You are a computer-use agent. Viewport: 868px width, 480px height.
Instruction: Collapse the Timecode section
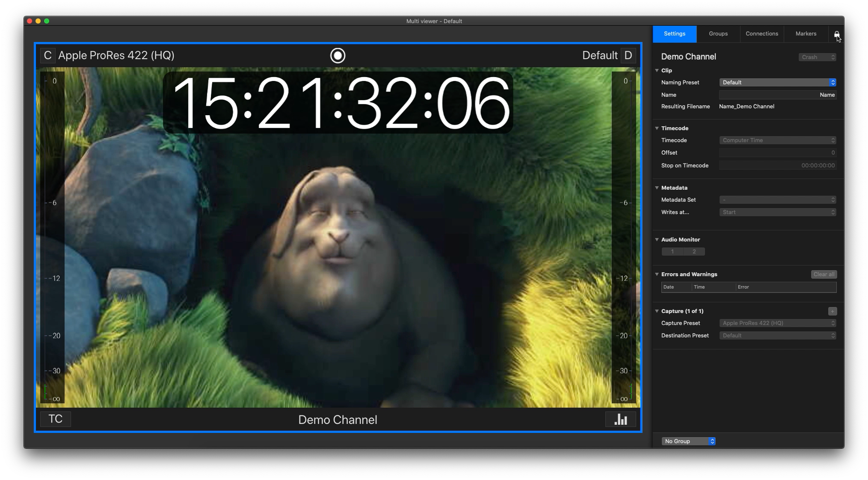[x=657, y=128]
